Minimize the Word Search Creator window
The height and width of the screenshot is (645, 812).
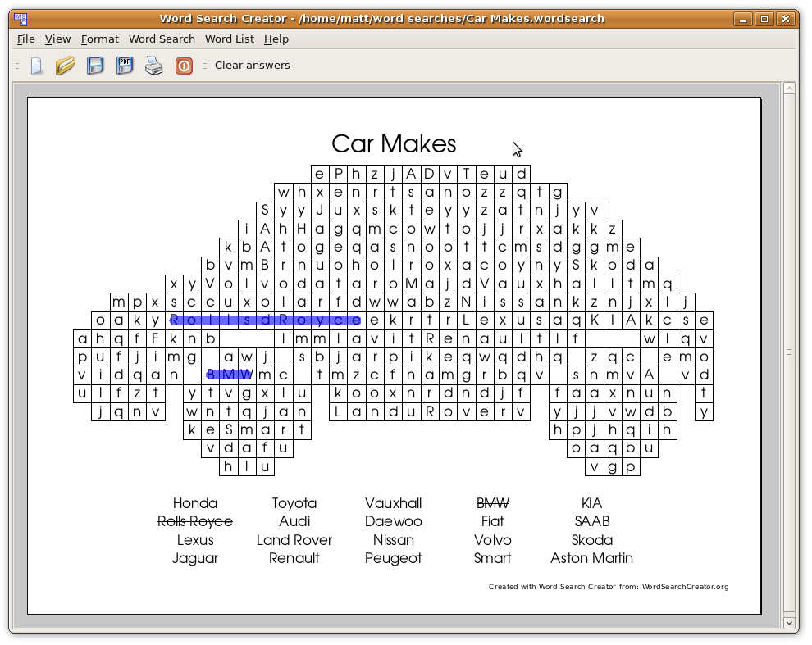[742, 19]
